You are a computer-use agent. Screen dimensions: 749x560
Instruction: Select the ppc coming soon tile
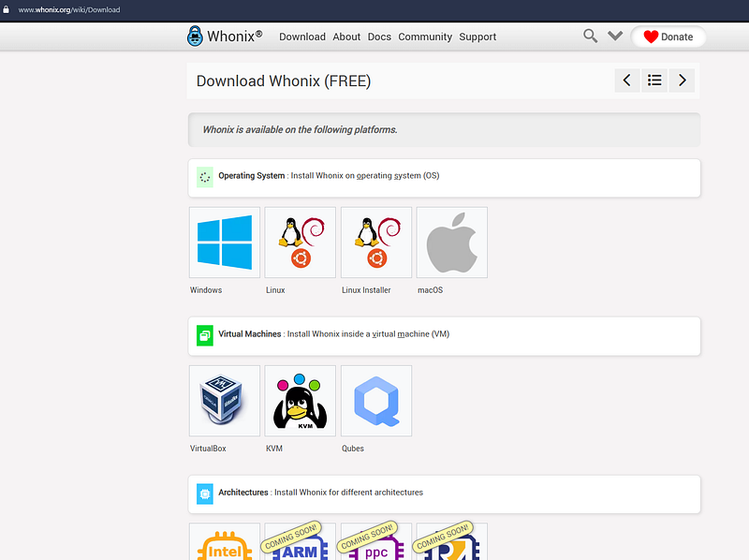tap(376, 542)
